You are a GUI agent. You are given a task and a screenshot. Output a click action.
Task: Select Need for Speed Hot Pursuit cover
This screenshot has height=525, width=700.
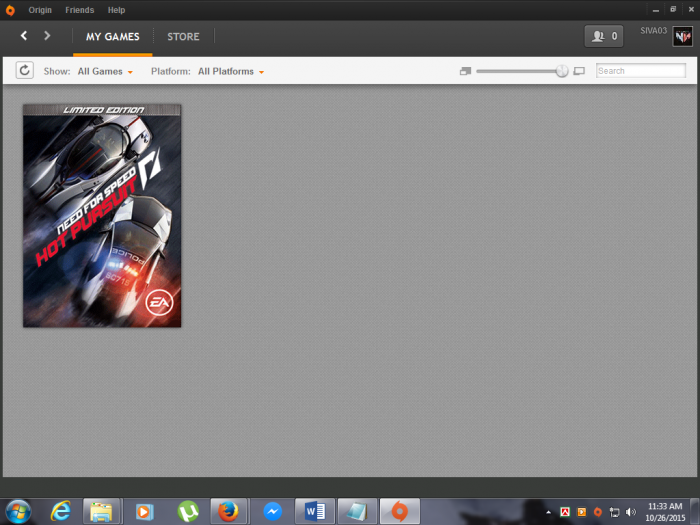(102, 216)
